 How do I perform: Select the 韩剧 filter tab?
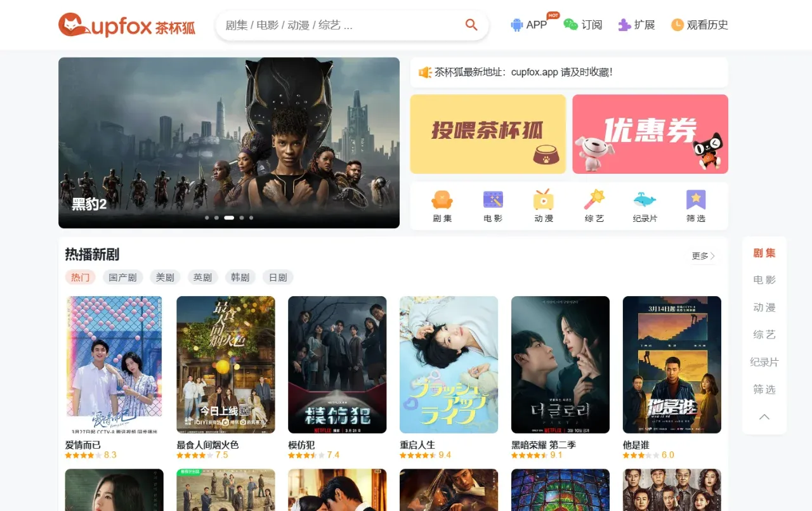240,277
